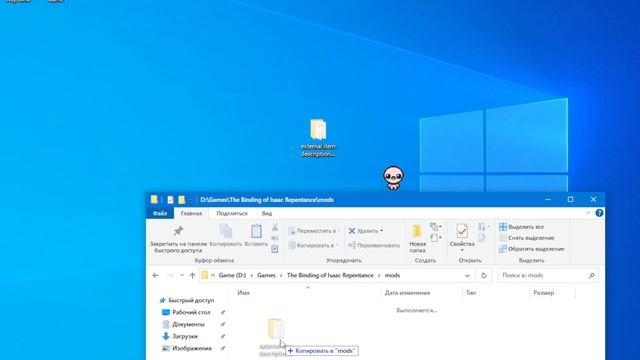Image resolution: width=640 pixels, height=360 pixels.
Task: Click Выделить все
Action: click(521, 227)
